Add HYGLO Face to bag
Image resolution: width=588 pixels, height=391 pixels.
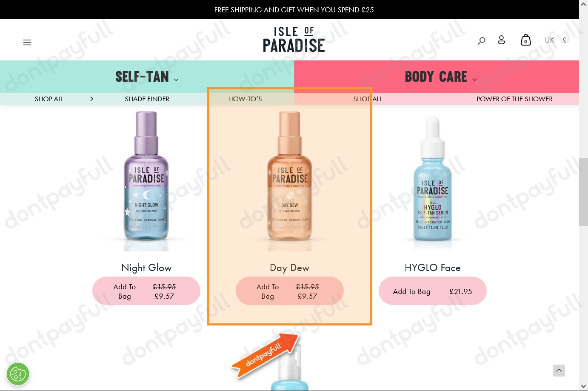[433, 291]
